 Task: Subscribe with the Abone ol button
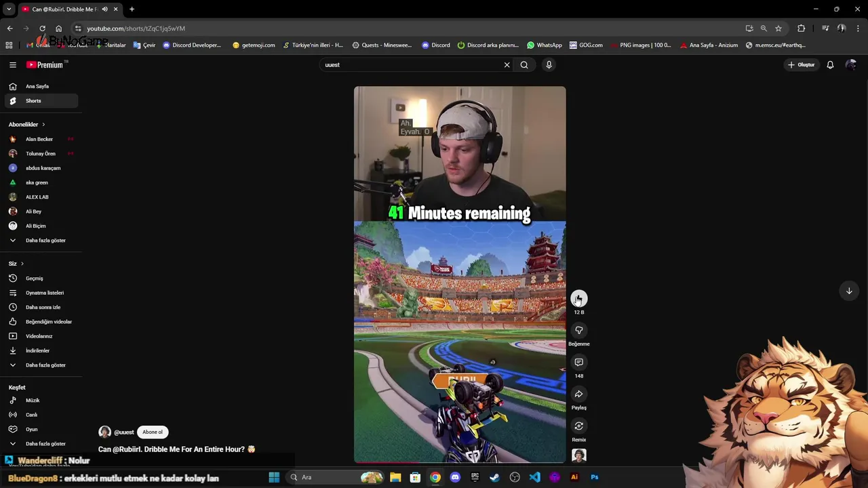point(153,432)
